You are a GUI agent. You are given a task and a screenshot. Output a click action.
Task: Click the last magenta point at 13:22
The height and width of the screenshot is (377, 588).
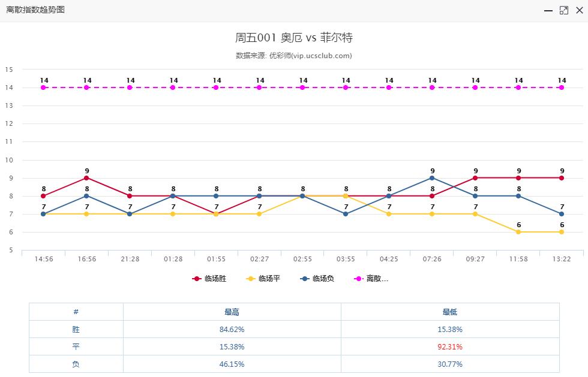[x=560, y=87]
